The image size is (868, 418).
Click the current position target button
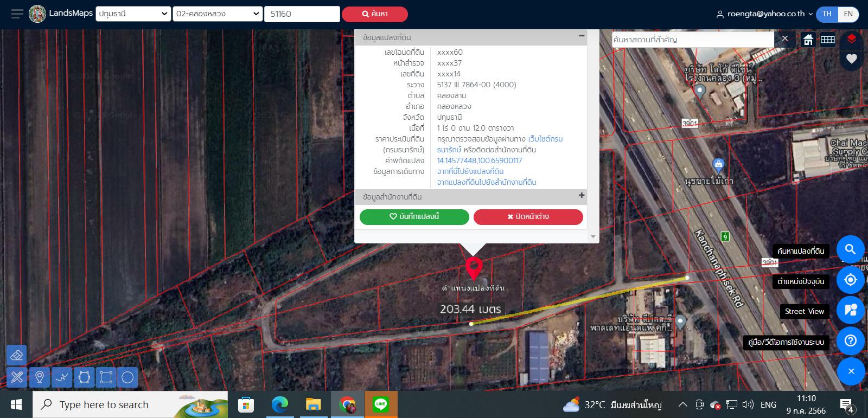point(850,280)
